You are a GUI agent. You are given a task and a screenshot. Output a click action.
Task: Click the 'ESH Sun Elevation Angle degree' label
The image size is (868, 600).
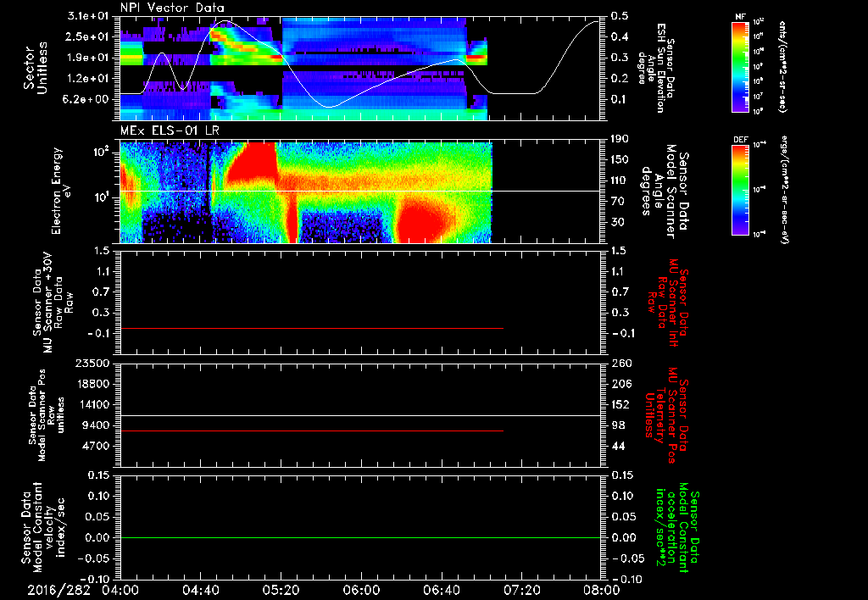pyautogui.click(x=657, y=68)
